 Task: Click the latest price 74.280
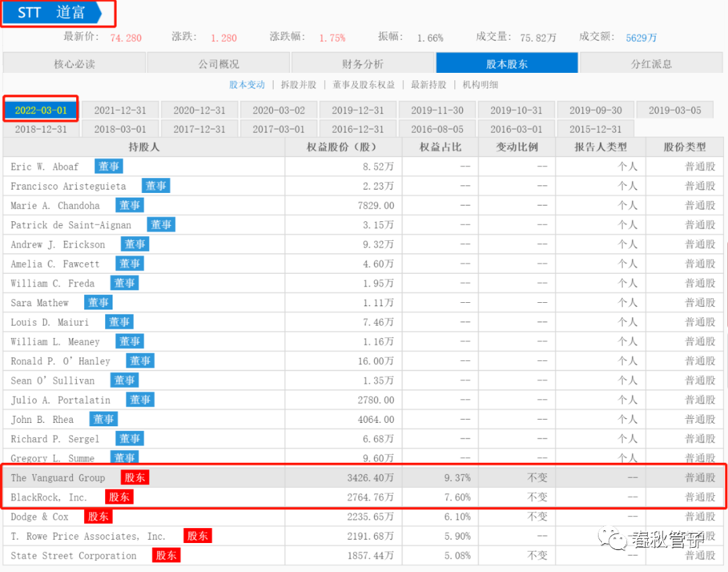[x=126, y=38]
